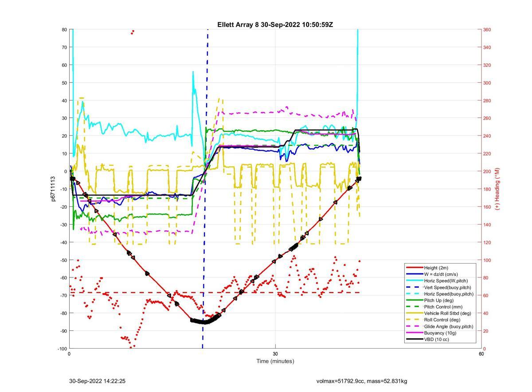
Task: Click the volmax=51792.9cc, mass=52.831kg text
Action: tap(362, 381)
